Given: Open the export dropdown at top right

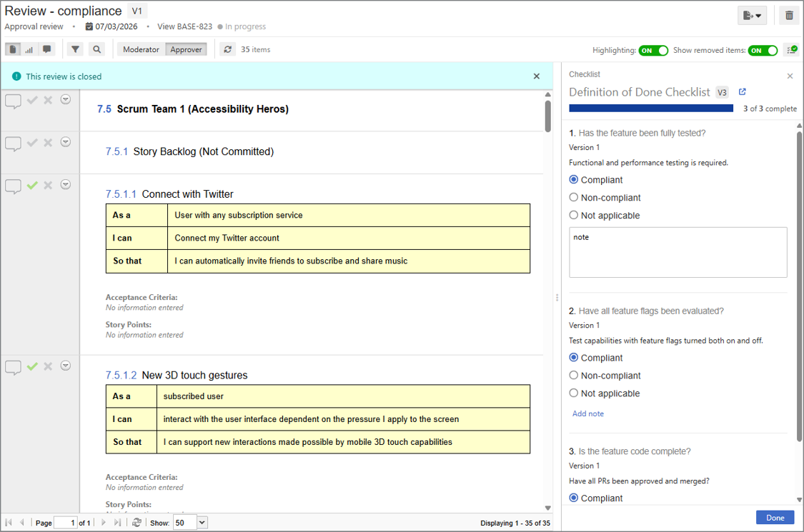Looking at the screenshot, I should (x=752, y=16).
